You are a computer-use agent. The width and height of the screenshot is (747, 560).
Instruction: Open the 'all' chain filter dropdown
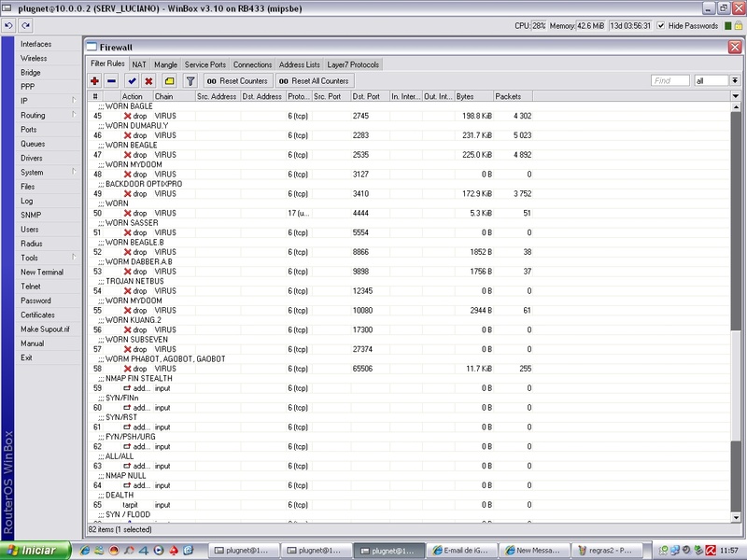point(735,81)
